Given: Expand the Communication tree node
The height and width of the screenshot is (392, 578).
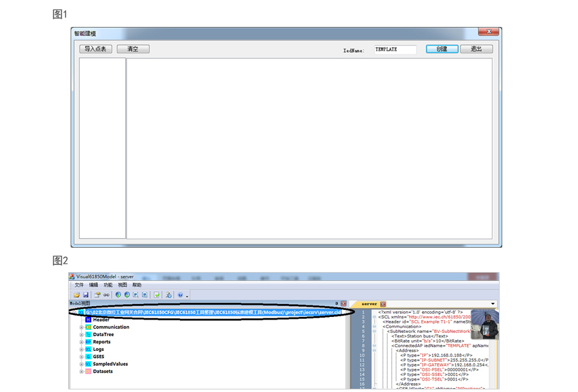Looking at the screenshot, I should [x=82, y=327].
